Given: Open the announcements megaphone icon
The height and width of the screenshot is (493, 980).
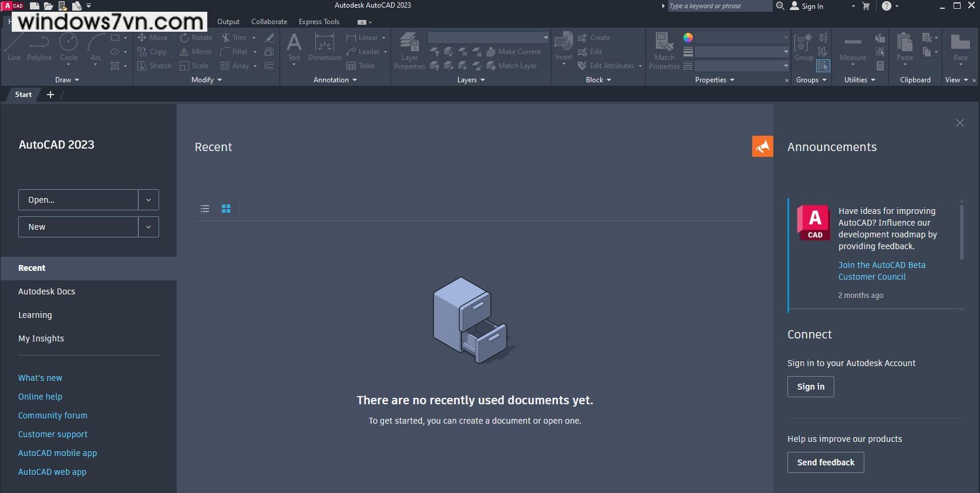Looking at the screenshot, I should [762, 146].
